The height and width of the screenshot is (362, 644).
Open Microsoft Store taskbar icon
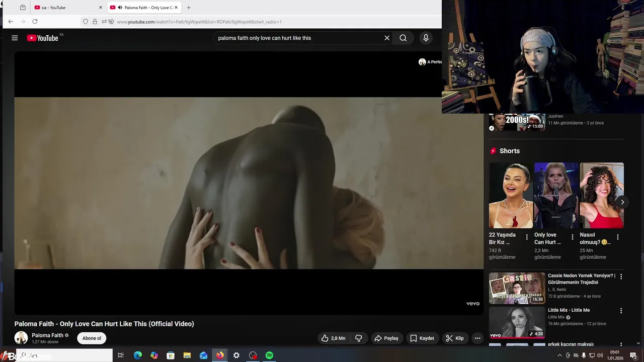pos(171,355)
